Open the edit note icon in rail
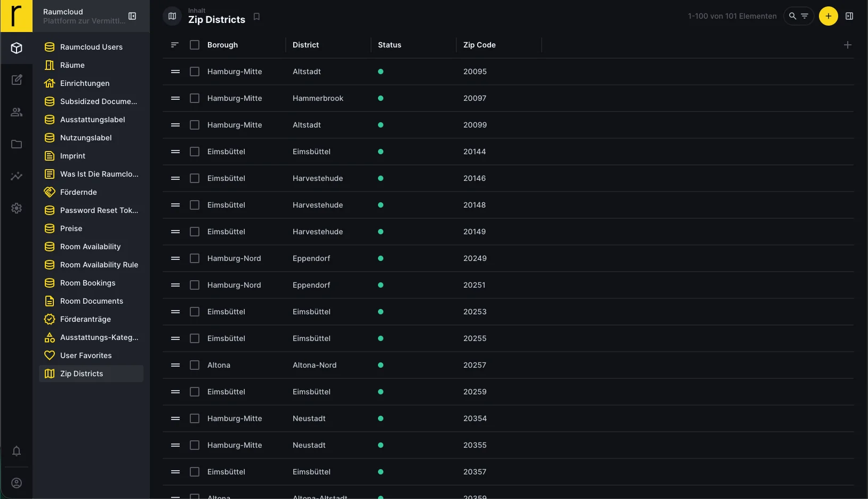868x499 pixels. 17,80
